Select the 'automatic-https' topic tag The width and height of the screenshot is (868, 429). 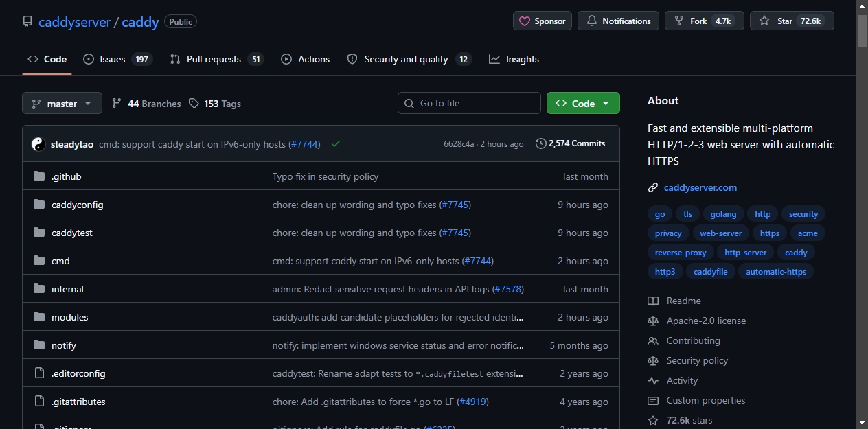pos(776,272)
